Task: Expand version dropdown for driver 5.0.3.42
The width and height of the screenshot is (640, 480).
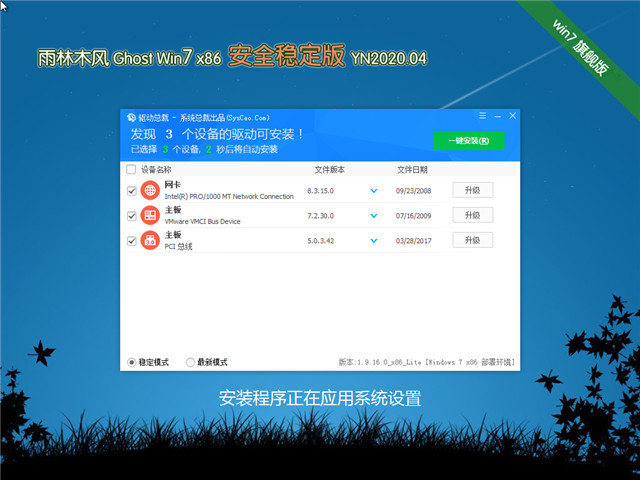Action: click(x=374, y=240)
